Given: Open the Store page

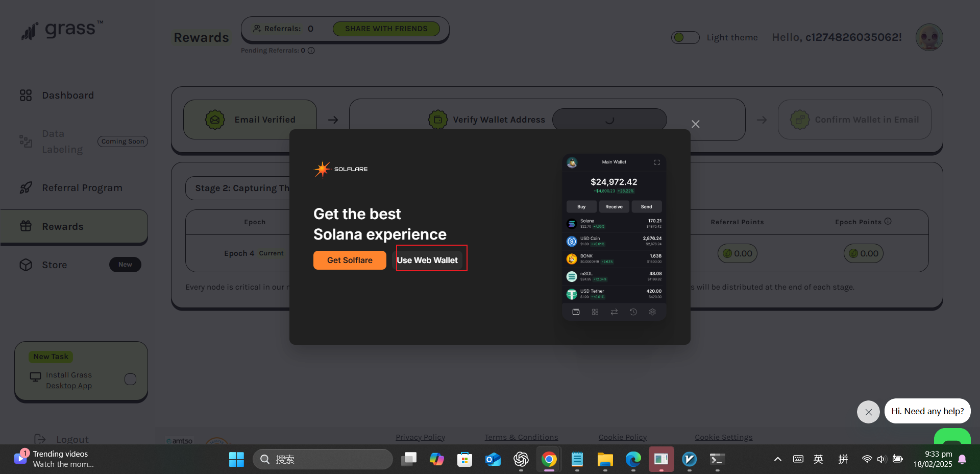Looking at the screenshot, I should [55, 265].
